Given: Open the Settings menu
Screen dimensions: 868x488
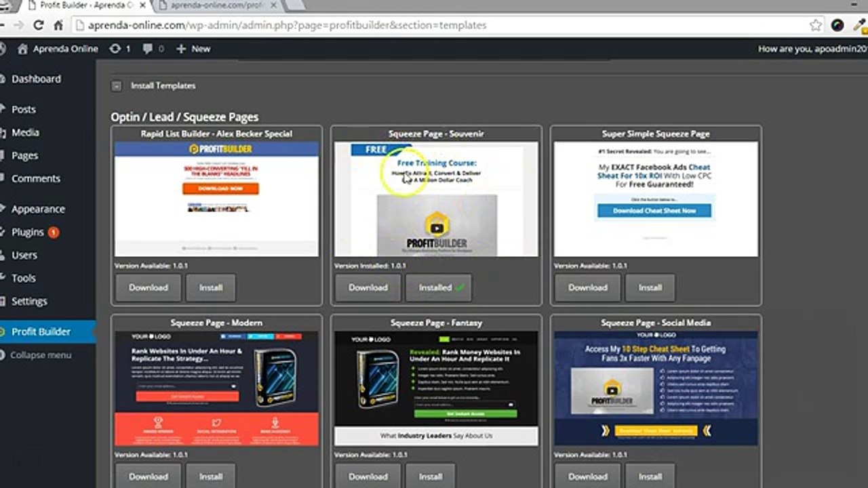Looking at the screenshot, I should tap(29, 301).
